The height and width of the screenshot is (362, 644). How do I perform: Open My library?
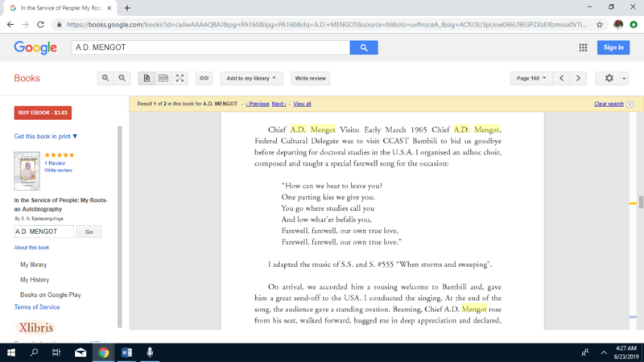click(33, 265)
